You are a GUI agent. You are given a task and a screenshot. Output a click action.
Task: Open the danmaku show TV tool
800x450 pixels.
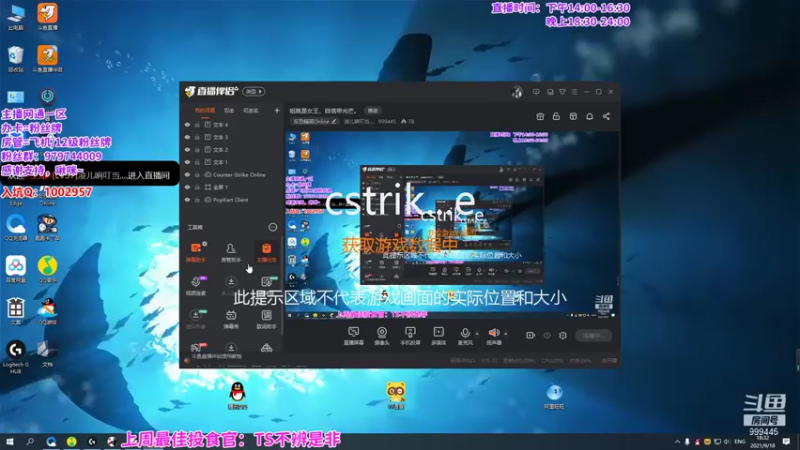[231, 318]
